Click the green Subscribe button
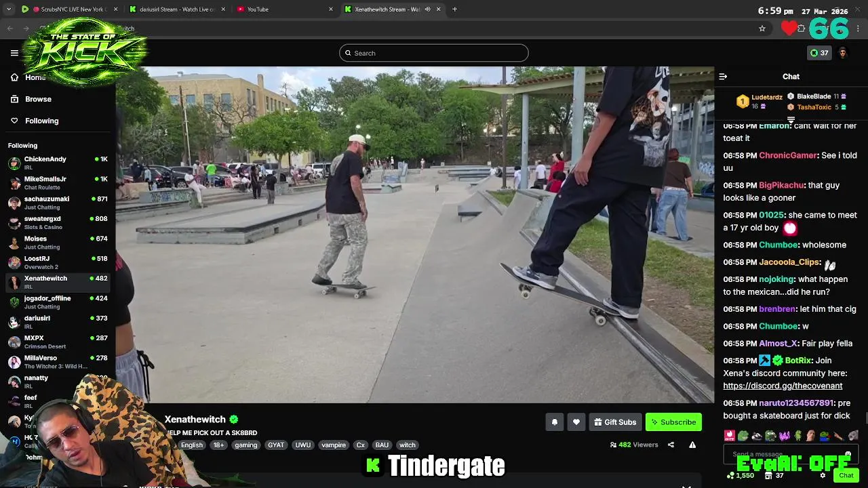This screenshot has height=488, width=868. 673,422
